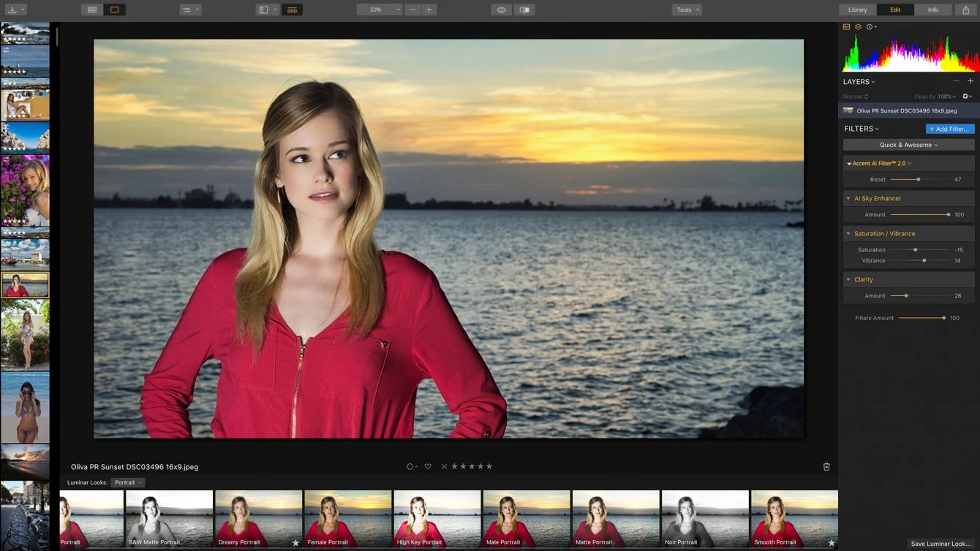Viewport: 980px width, 551px height.
Task: Apply the High Key Portrait look
Action: pyautogui.click(x=437, y=520)
